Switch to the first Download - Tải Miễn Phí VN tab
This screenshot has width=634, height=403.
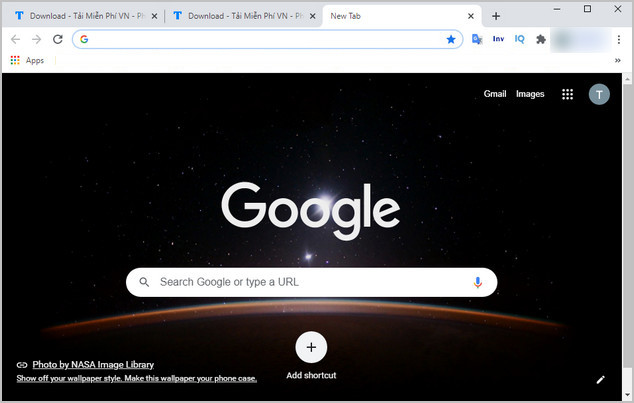click(x=83, y=16)
